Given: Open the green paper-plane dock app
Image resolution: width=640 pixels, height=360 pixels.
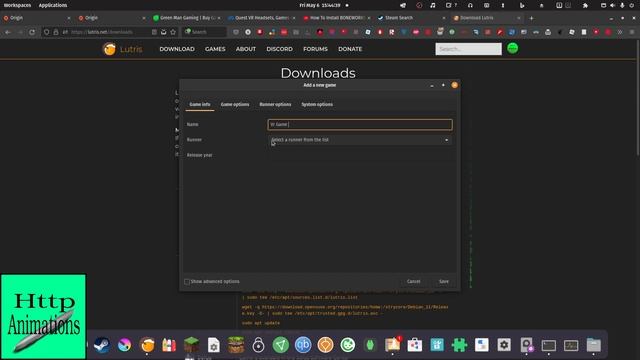Looking at the screenshot, I should click(x=281, y=345).
